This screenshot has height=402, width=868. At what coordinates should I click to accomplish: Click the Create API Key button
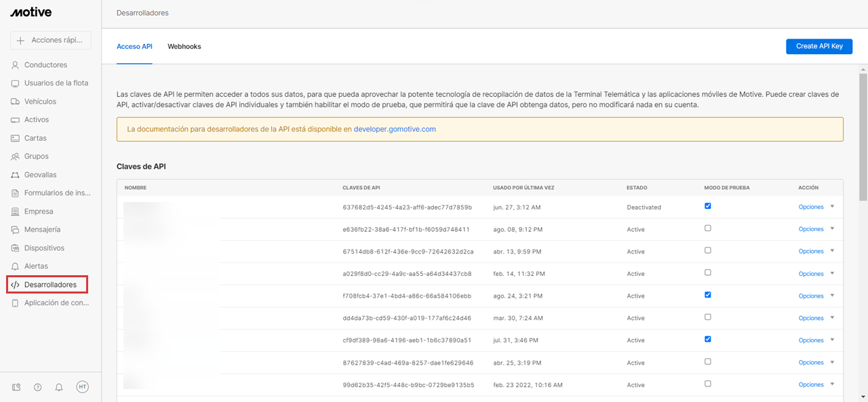(819, 46)
